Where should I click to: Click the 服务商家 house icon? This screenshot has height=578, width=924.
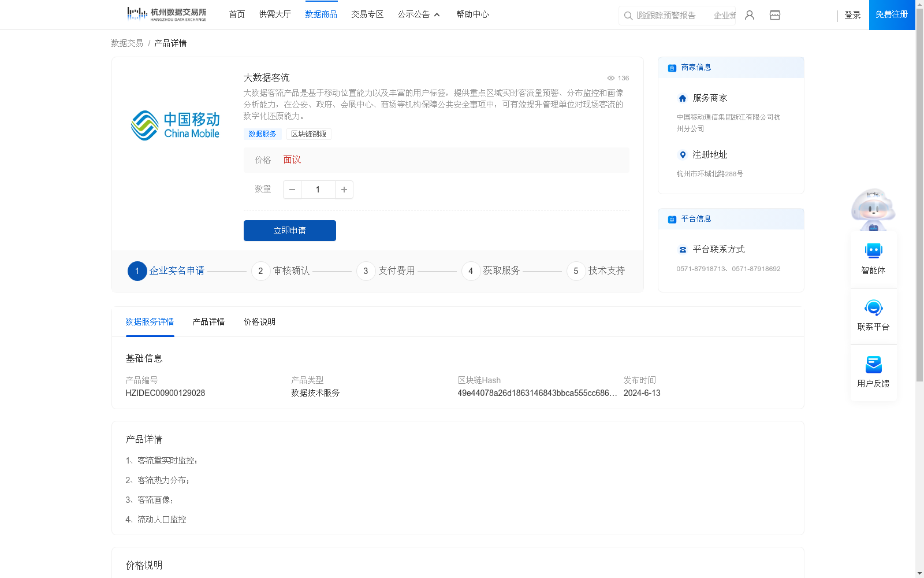pos(683,98)
